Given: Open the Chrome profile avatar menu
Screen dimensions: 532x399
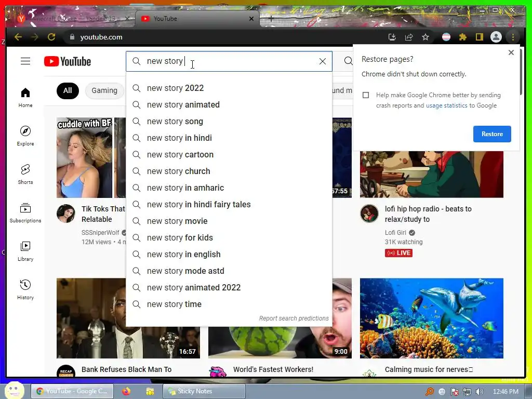Looking at the screenshot, I should (496, 37).
